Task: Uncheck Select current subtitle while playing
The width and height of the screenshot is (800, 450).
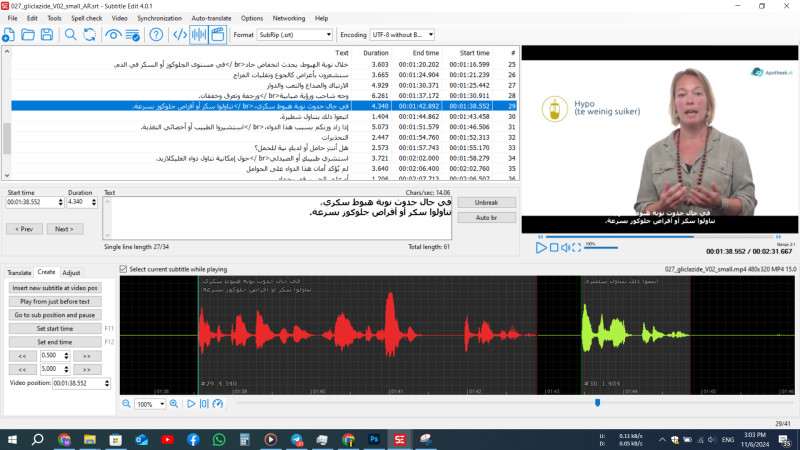Action: (x=124, y=269)
